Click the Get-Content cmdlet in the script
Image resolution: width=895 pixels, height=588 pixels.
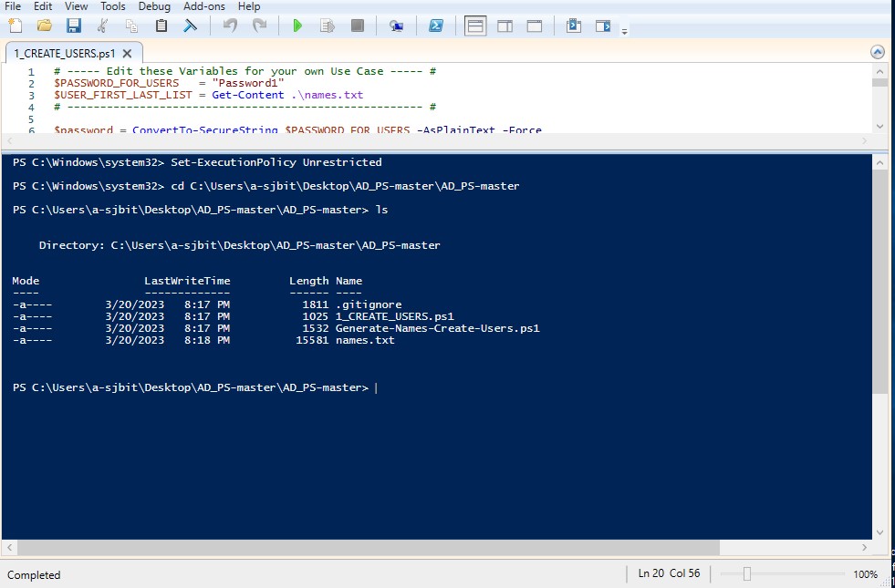248,95
